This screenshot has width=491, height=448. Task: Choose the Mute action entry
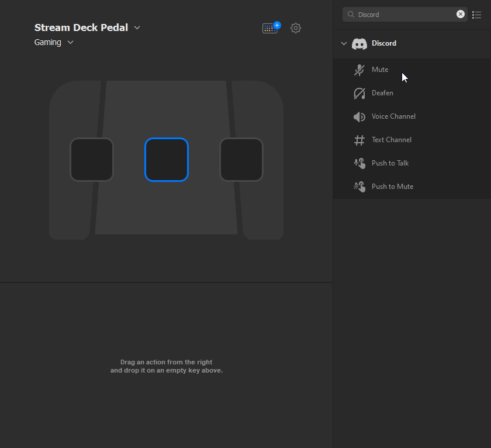tap(379, 69)
